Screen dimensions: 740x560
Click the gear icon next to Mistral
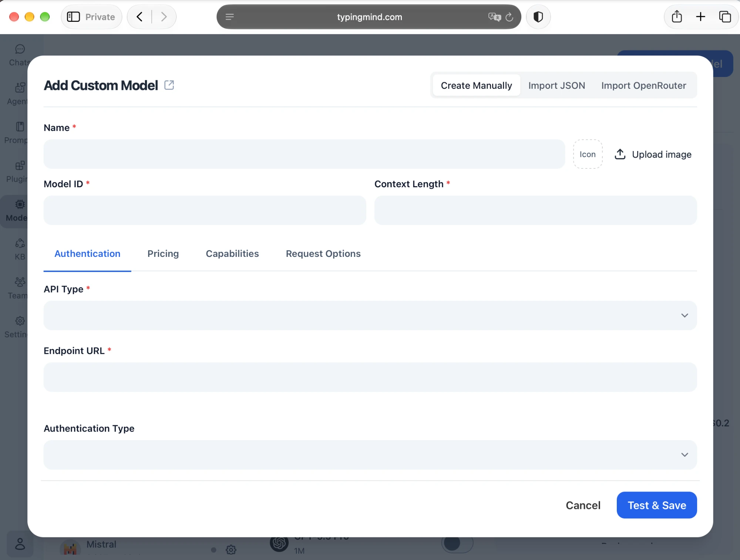(231, 550)
